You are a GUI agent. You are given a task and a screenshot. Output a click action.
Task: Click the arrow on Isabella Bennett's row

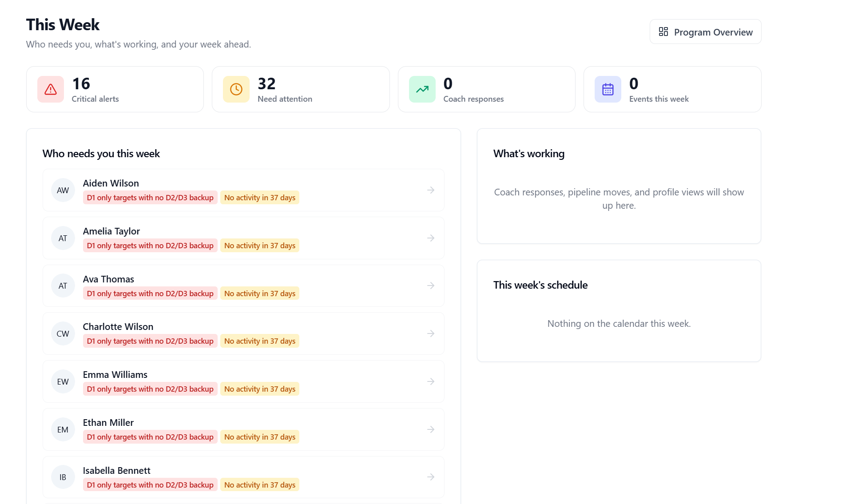pos(431,477)
